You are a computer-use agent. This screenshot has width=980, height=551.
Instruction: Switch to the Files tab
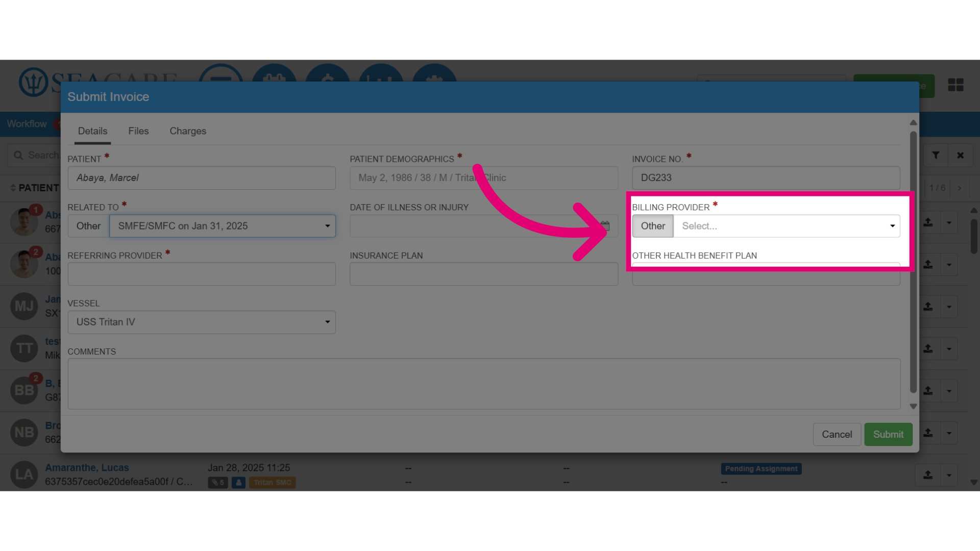click(138, 131)
